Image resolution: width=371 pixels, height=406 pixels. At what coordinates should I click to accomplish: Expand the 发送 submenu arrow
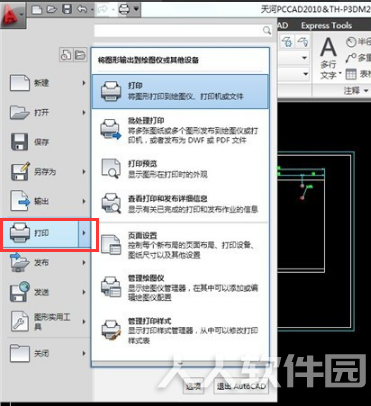[x=84, y=292]
